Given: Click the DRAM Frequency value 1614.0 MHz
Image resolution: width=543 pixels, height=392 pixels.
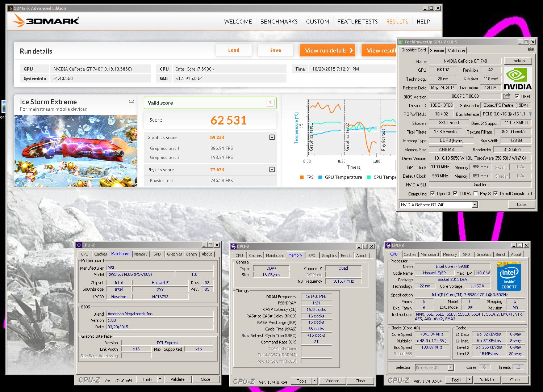Looking at the screenshot, I should coord(316,296).
